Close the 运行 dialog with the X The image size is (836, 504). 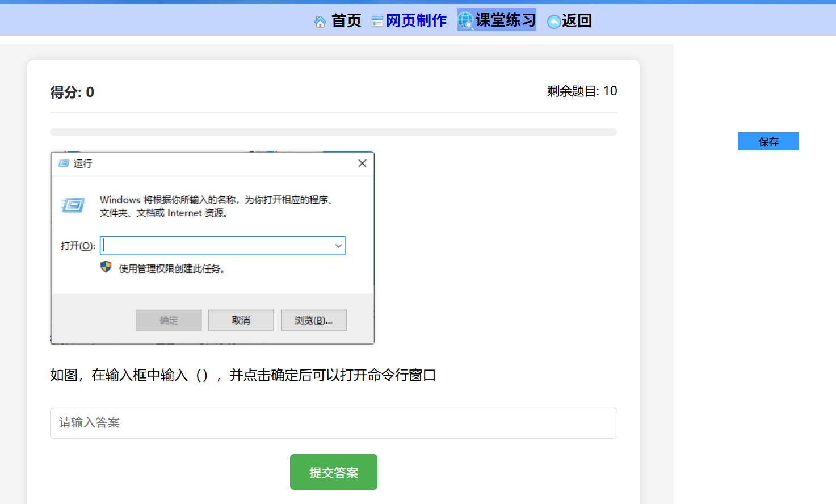[362, 163]
